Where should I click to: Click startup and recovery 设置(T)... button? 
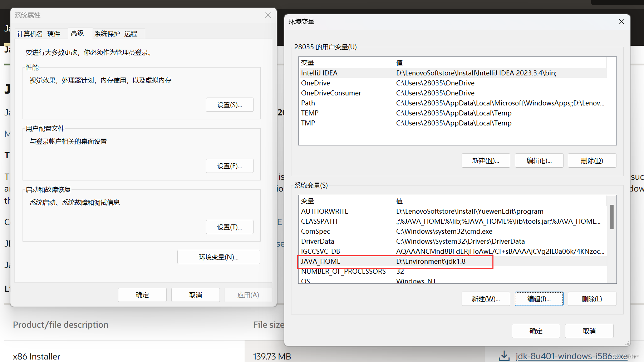(230, 227)
